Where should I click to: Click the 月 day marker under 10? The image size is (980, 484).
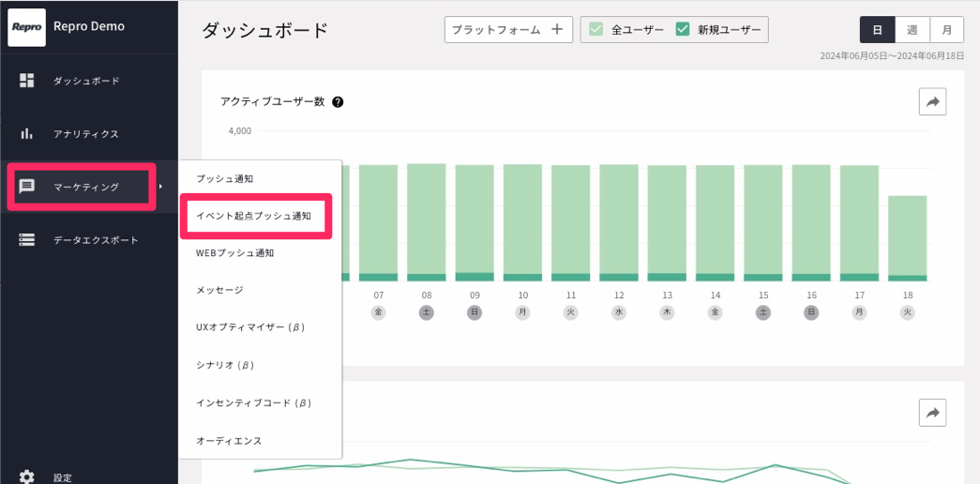(522, 313)
